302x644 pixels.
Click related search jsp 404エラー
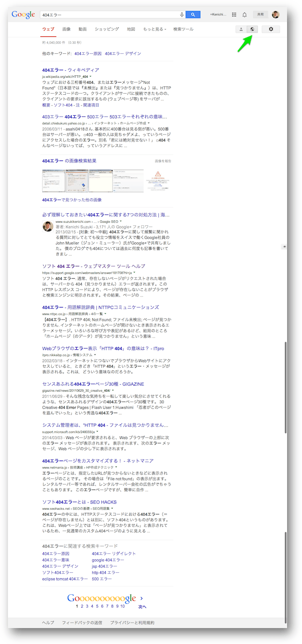click(x=105, y=566)
